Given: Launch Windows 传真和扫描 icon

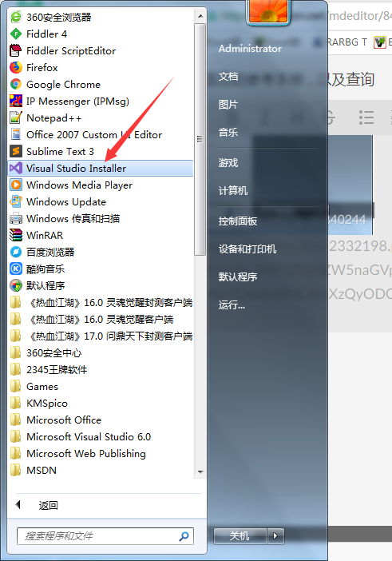Looking at the screenshot, I should pyautogui.click(x=16, y=219).
